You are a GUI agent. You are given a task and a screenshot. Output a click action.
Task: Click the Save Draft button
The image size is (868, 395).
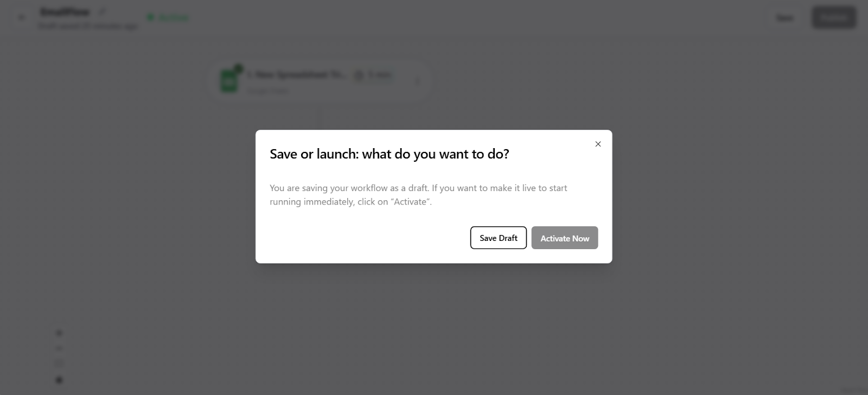pyautogui.click(x=499, y=238)
